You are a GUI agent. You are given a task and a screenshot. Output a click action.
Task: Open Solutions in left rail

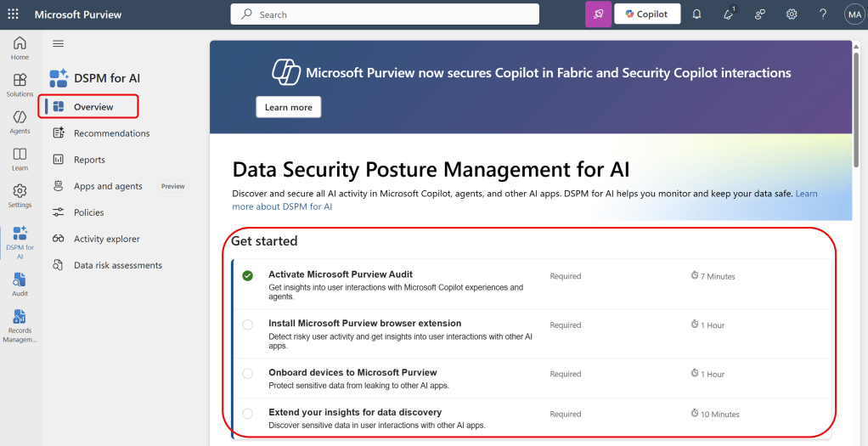pyautogui.click(x=20, y=84)
